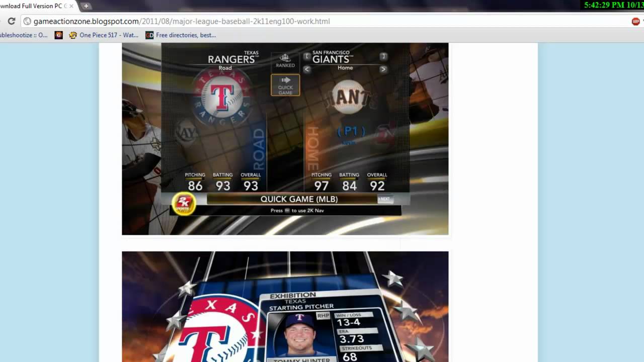Open a new tab with the plus button
This screenshot has width=644, height=362.
pos(86,6)
